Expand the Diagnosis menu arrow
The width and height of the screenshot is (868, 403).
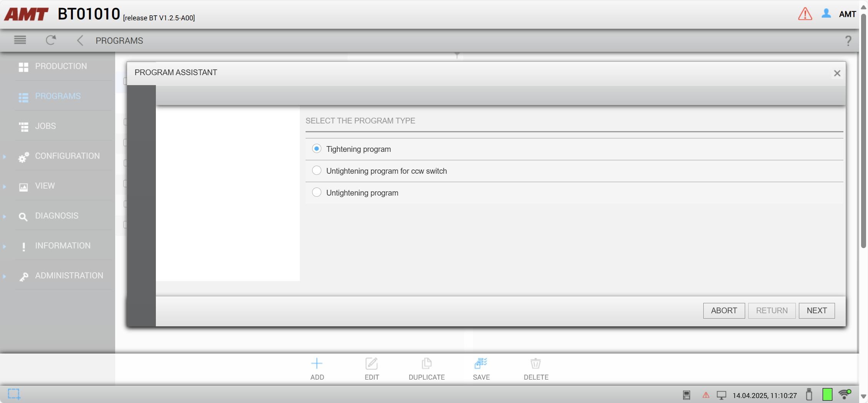click(5, 216)
